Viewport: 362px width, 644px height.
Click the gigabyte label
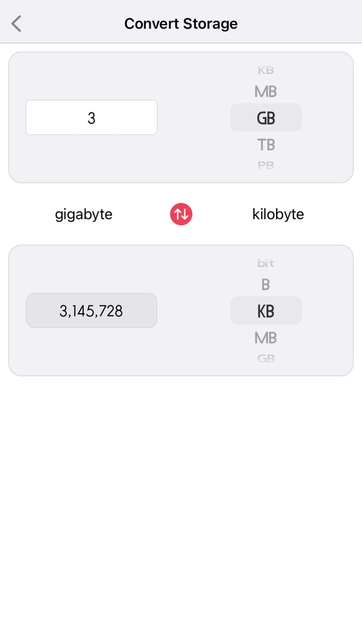point(83,214)
